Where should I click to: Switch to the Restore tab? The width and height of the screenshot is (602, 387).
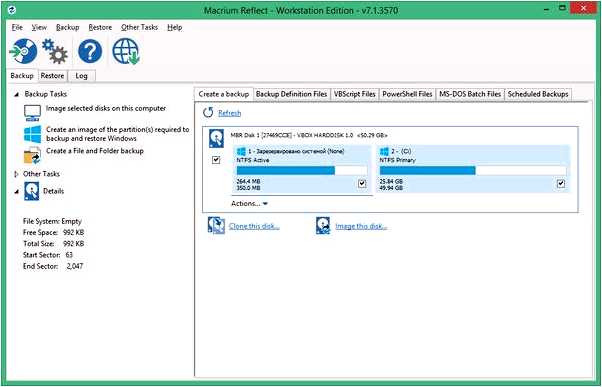[52, 76]
